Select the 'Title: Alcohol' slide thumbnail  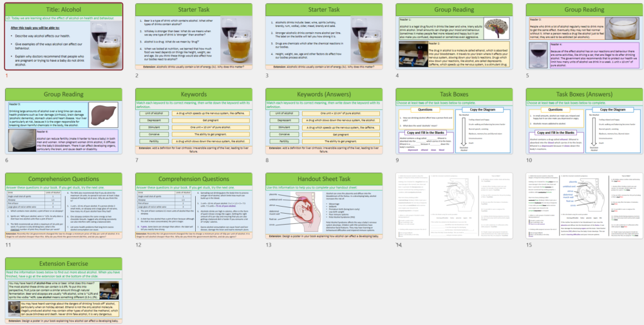tap(64, 37)
